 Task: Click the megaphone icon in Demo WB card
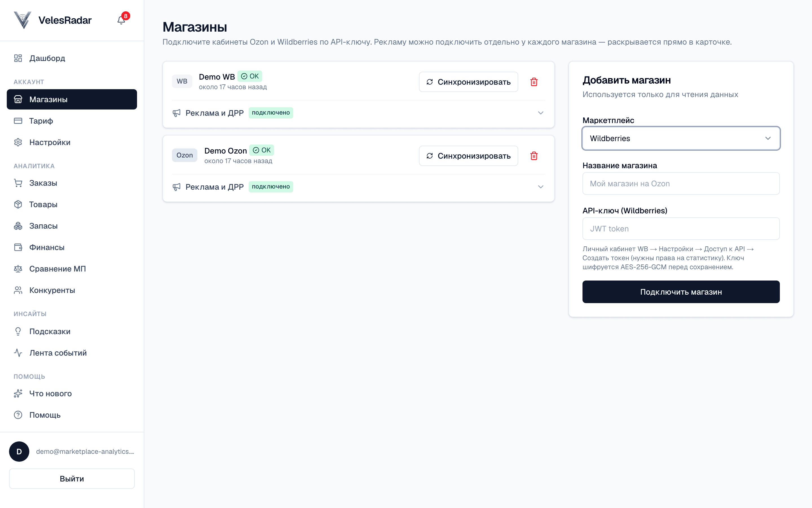click(x=176, y=113)
